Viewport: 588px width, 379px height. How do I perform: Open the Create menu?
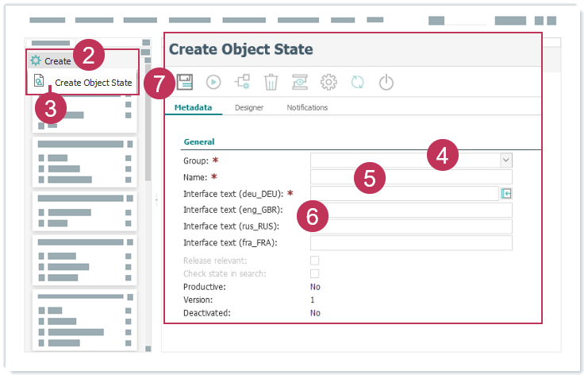coord(57,60)
